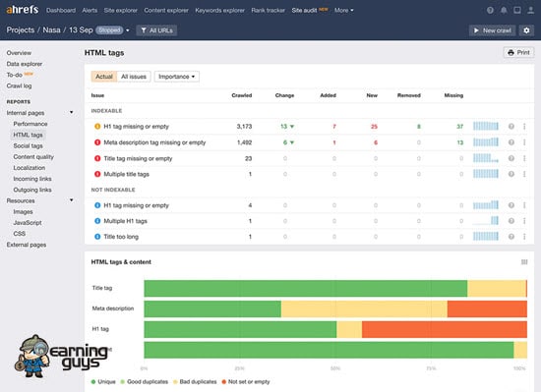541x392 pixels.
Task: Click chart columns icon in HTML tags & content
Action: (x=524, y=262)
